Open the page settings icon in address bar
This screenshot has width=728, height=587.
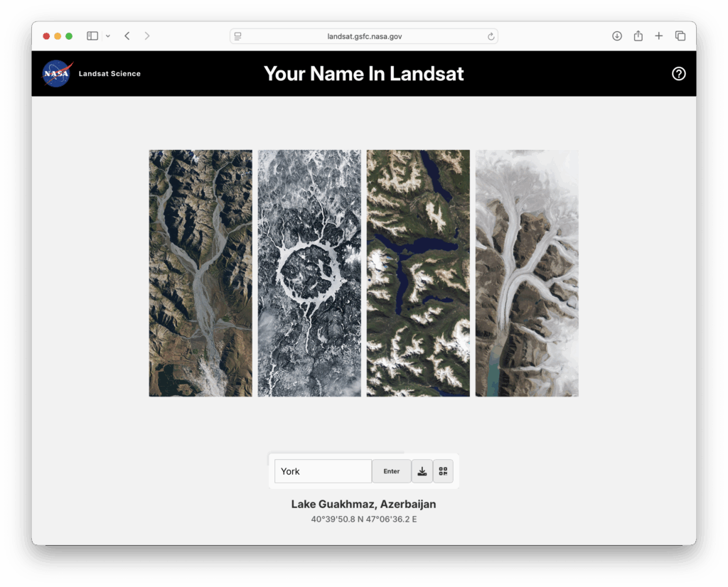(x=237, y=36)
